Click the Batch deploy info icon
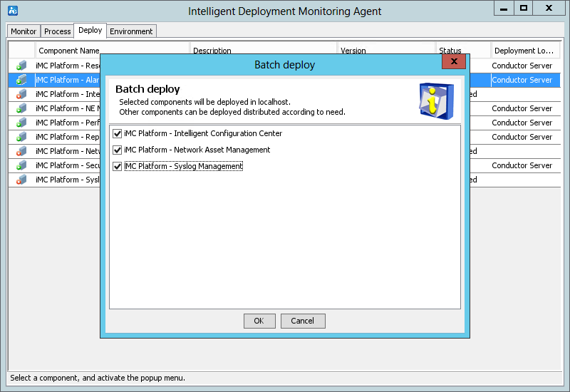Screen dimensions: 570x392 pyautogui.click(x=436, y=100)
